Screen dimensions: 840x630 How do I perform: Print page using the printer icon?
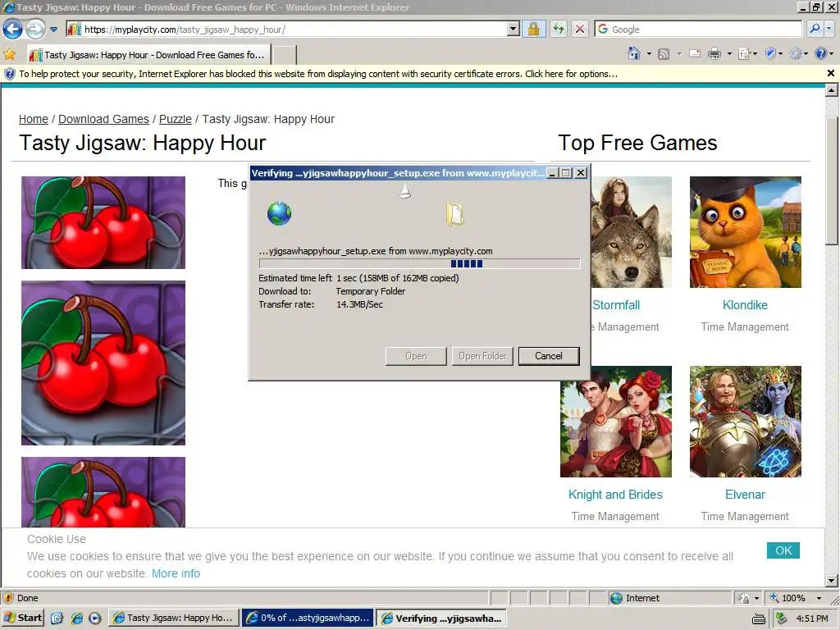714,53
